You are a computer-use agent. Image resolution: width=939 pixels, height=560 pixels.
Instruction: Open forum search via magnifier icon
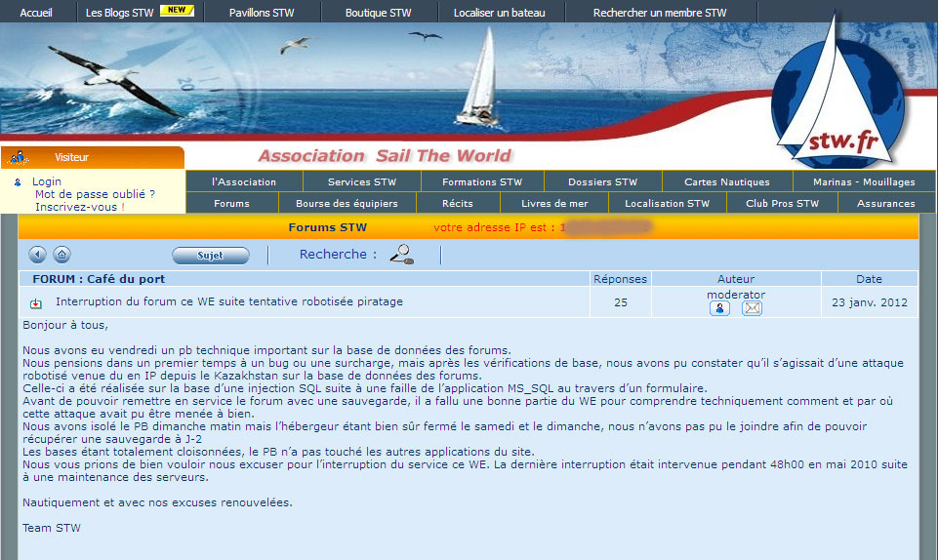401,255
